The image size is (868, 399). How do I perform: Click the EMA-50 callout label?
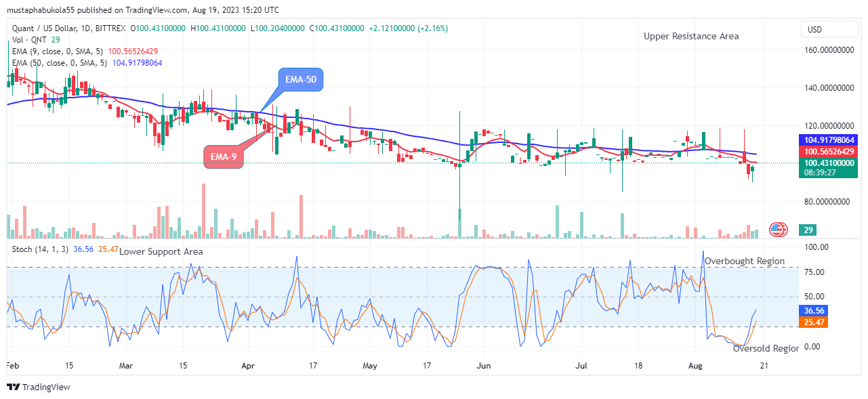coord(302,80)
